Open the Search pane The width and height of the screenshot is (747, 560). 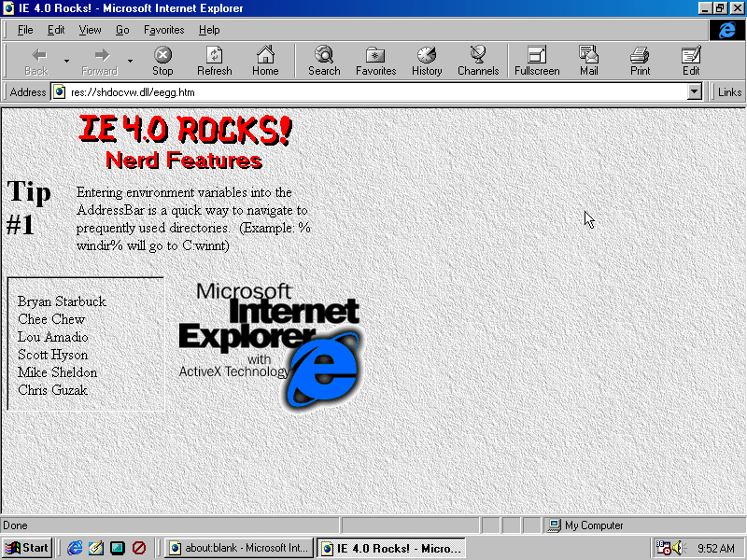[324, 62]
